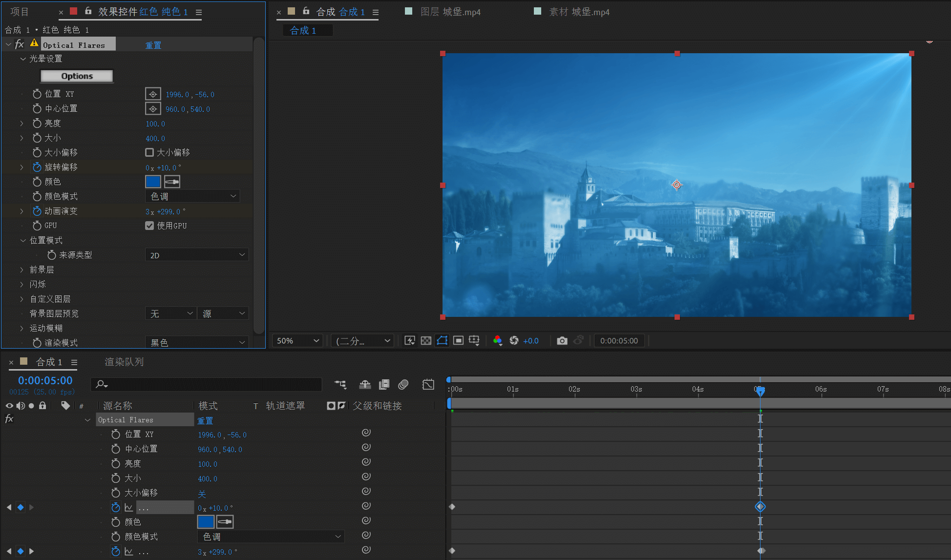The height and width of the screenshot is (560, 951).
Task: Click point picker for 位置 XY
Action: pyautogui.click(x=153, y=94)
